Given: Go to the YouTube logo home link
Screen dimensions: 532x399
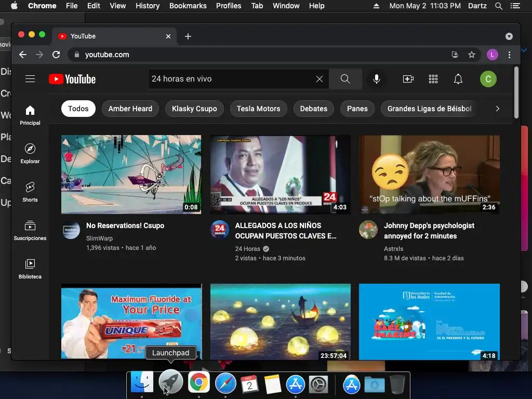Looking at the screenshot, I should [x=72, y=79].
